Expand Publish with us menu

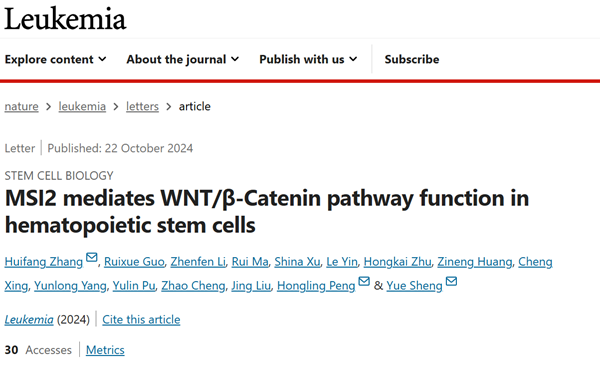[308, 59]
